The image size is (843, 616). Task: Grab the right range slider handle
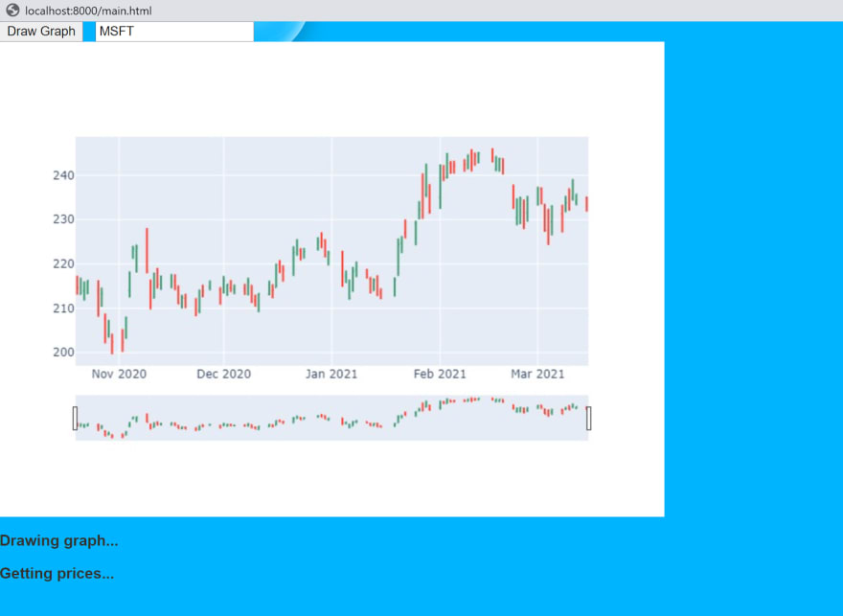(589, 419)
